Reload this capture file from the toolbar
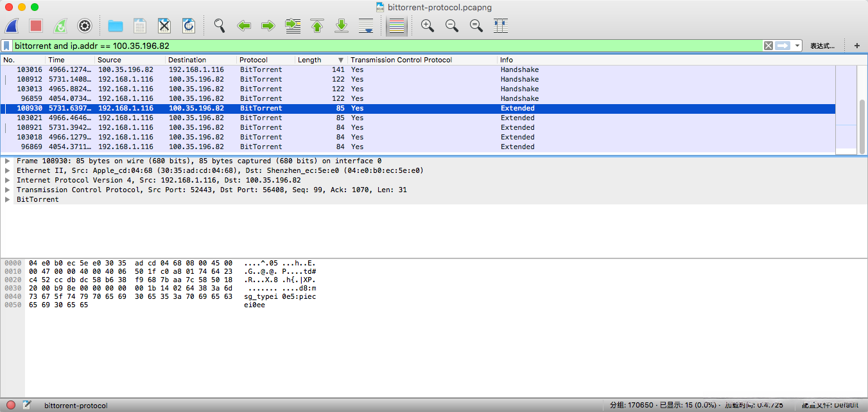Screen dimensions: 868x412 click(x=189, y=26)
